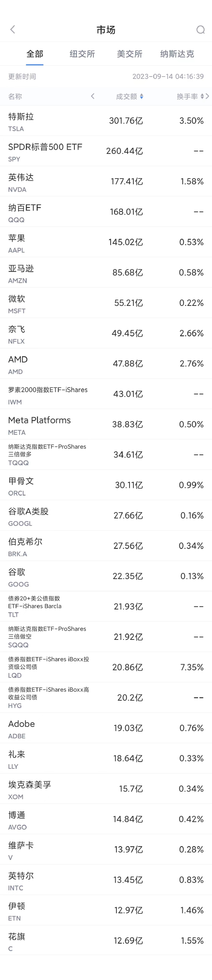
Task: Switch to 全部 tab
Action: pyautogui.click(x=35, y=54)
